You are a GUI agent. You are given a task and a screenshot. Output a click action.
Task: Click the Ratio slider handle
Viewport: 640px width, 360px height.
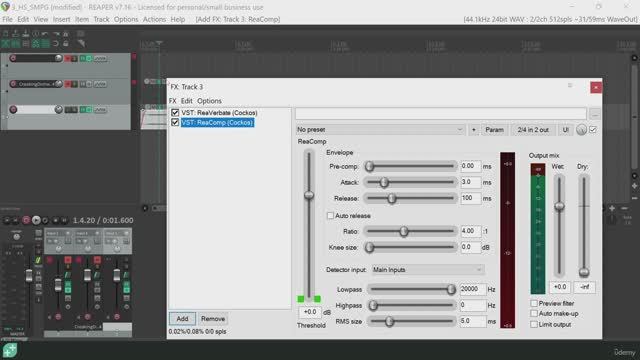[404, 231]
